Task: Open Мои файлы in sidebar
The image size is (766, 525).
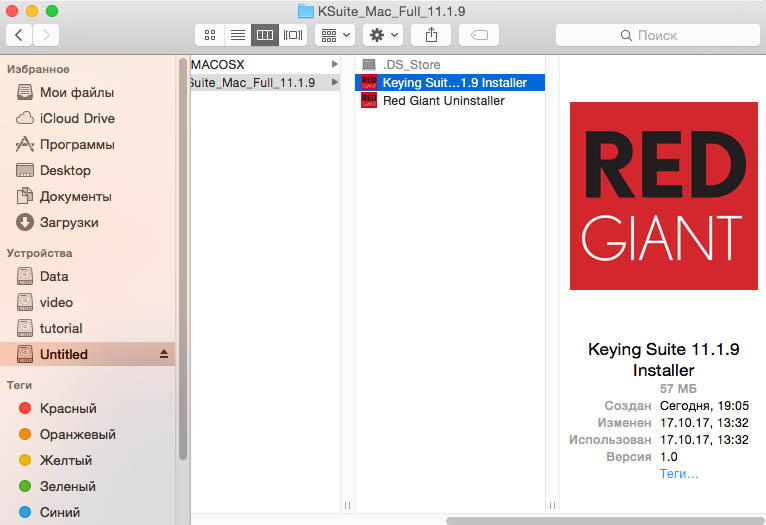Action: (x=88, y=92)
